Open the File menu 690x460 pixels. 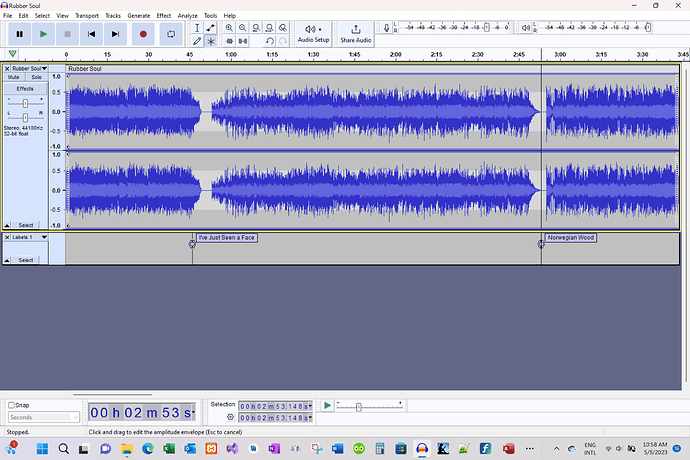click(x=7, y=15)
